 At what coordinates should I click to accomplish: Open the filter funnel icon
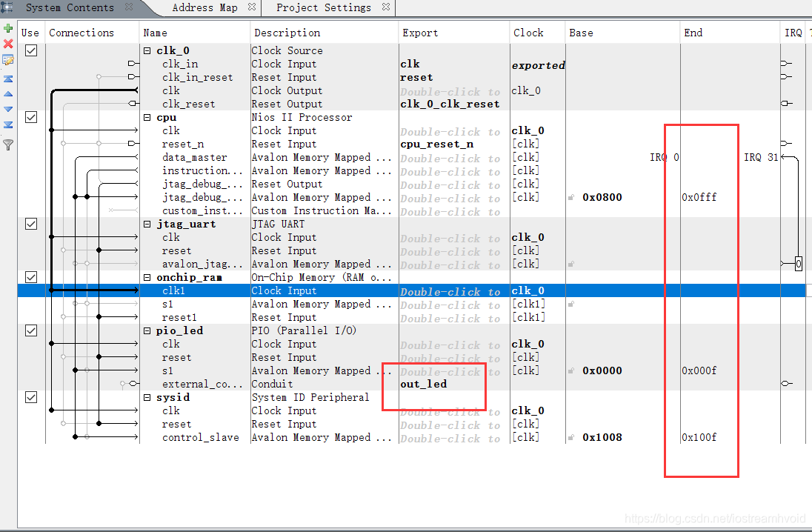coord(8,145)
